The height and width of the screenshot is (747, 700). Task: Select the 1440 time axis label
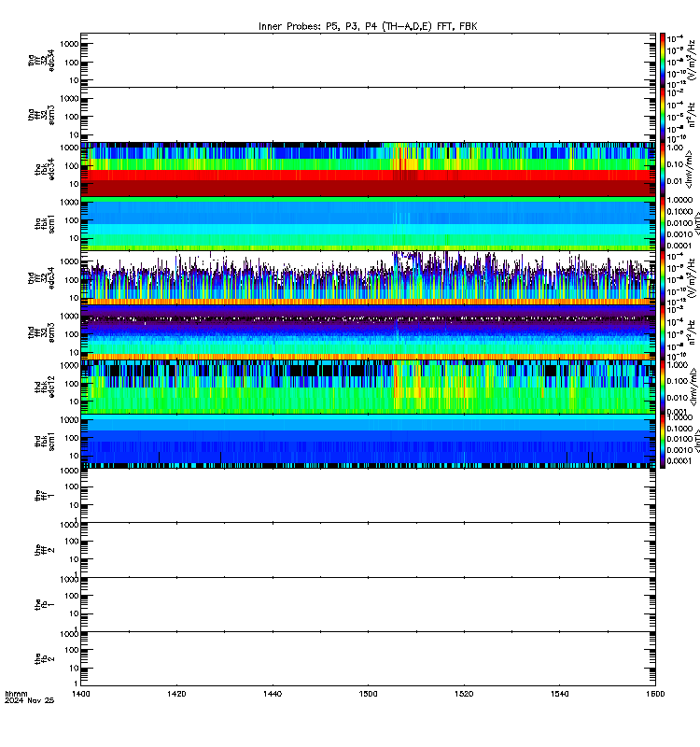pyautogui.click(x=273, y=694)
